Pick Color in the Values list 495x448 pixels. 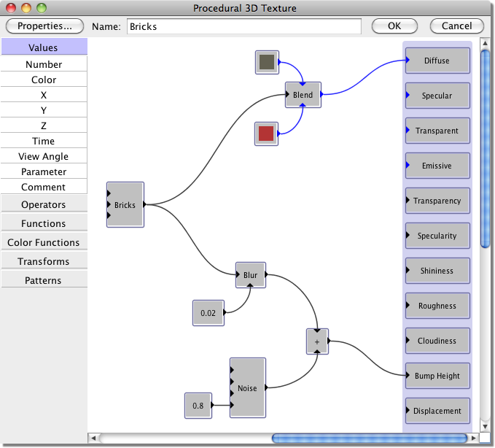click(x=44, y=80)
